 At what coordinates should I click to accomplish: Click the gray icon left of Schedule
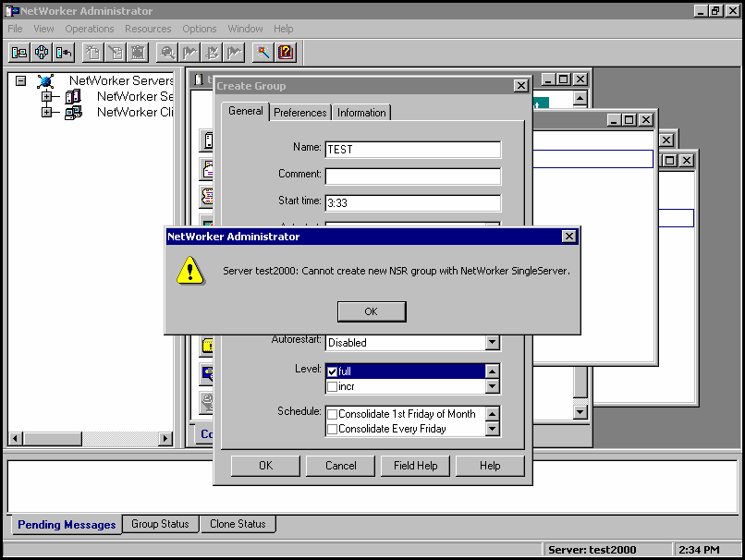[x=208, y=403]
